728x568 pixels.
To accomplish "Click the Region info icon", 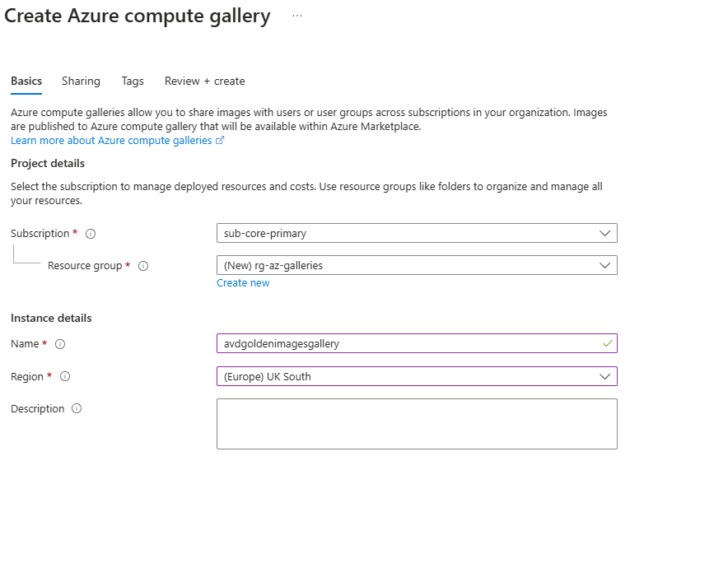I will (x=64, y=376).
